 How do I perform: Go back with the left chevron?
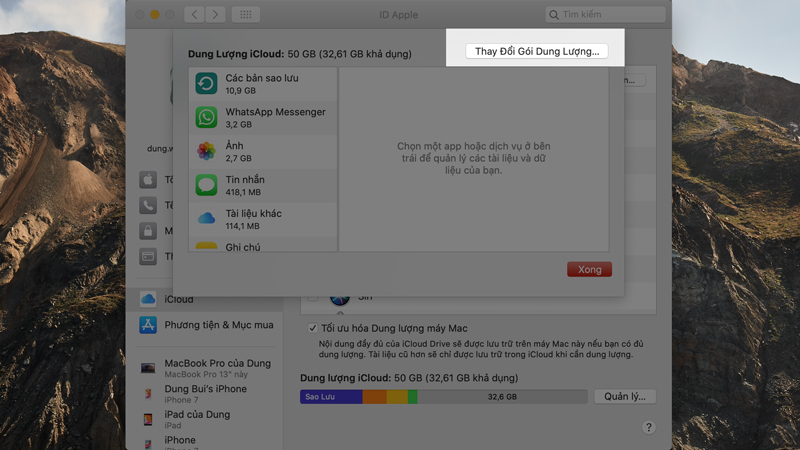[x=194, y=14]
